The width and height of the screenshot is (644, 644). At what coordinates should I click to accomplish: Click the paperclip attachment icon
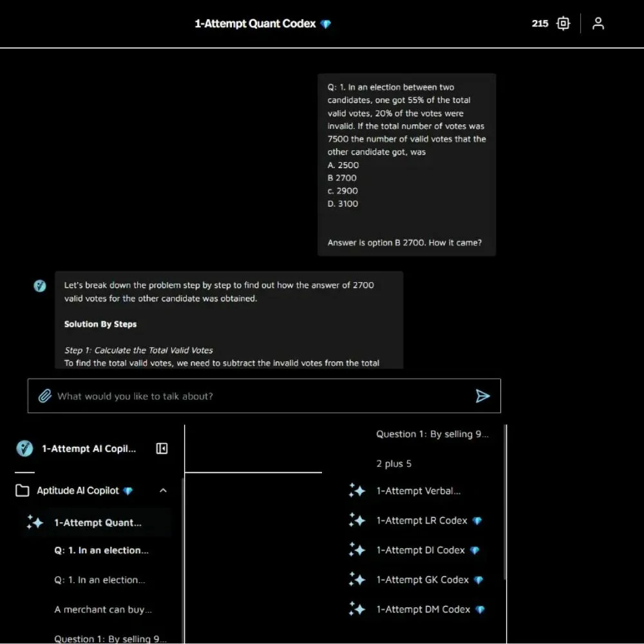44,396
